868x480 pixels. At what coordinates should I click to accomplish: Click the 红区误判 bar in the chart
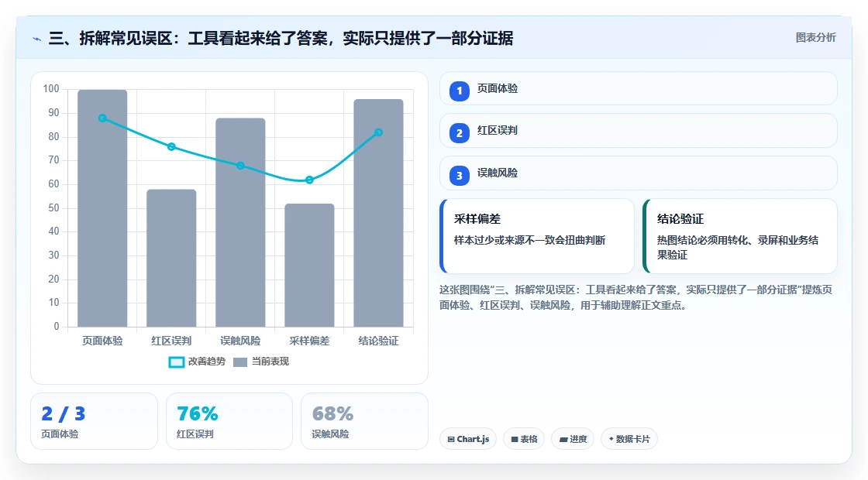click(x=171, y=258)
